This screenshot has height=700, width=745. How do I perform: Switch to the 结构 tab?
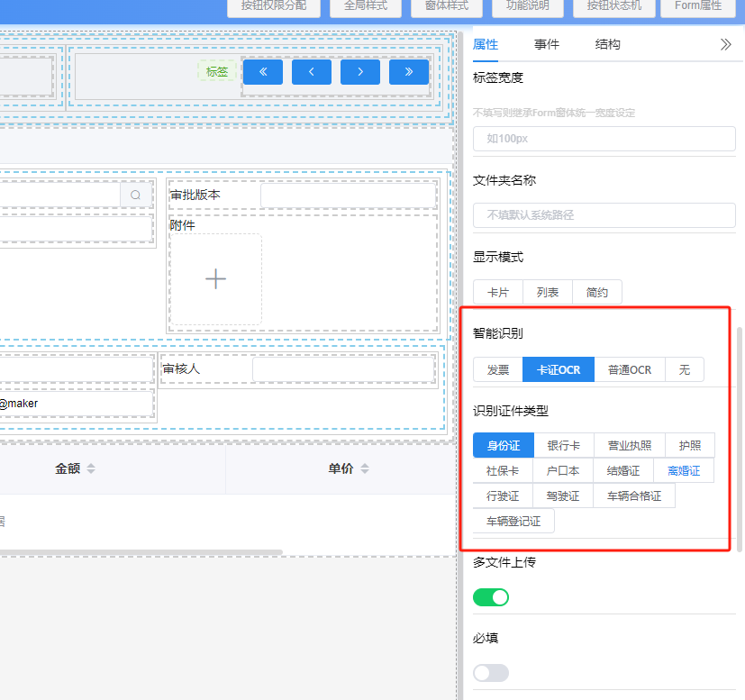click(608, 45)
